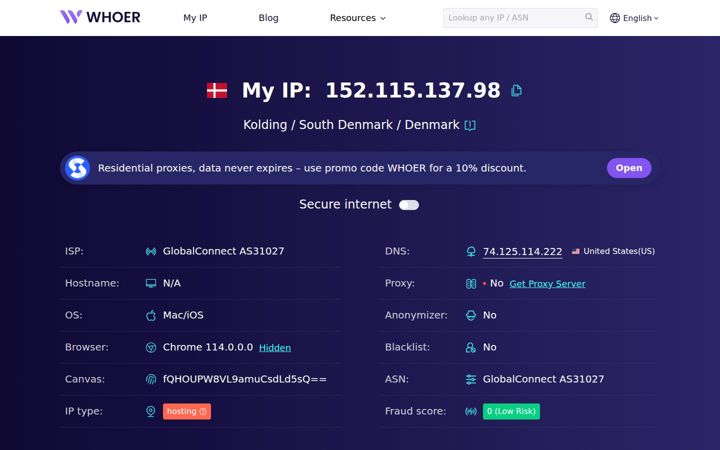This screenshot has height=450, width=720.
Task: Click the Mac/iOS value
Action: click(x=183, y=315)
